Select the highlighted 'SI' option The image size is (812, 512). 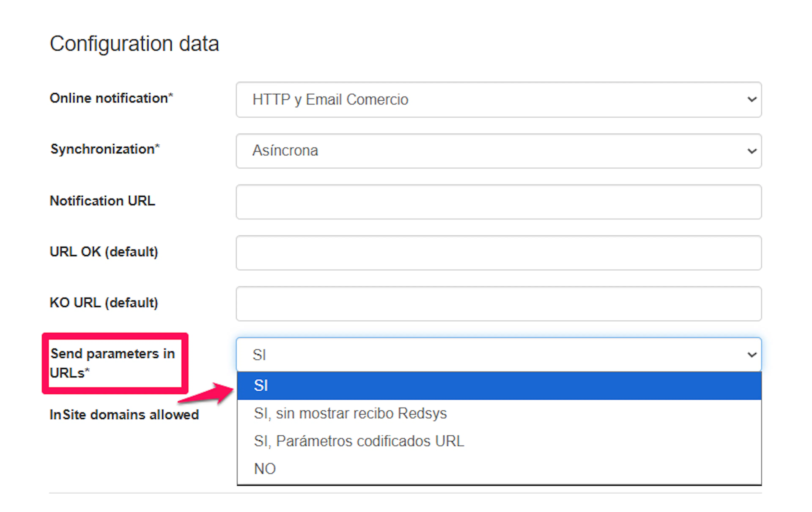[499, 385]
